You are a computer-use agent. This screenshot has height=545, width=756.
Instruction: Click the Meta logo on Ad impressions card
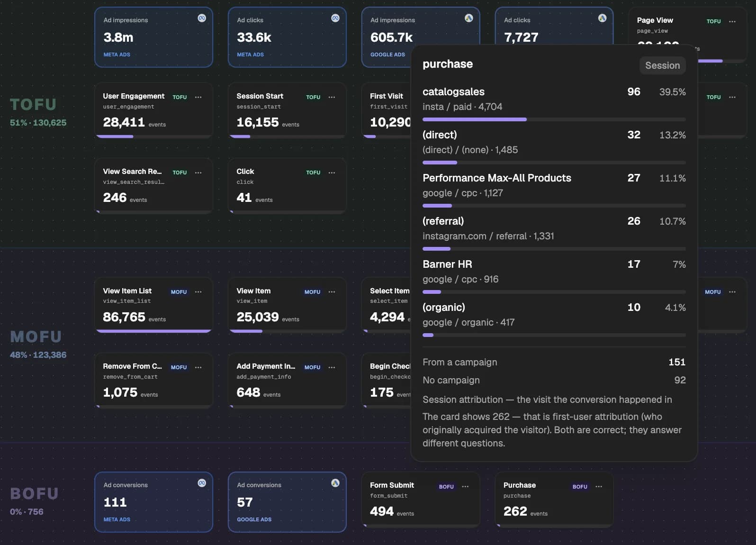(202, 18)
